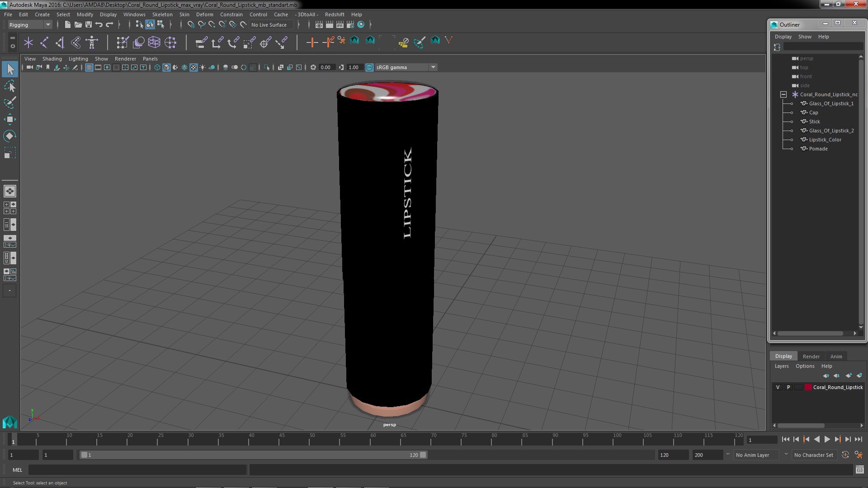
Task: Activate the Scale tool in toolbox
Action: coord(10,153)
